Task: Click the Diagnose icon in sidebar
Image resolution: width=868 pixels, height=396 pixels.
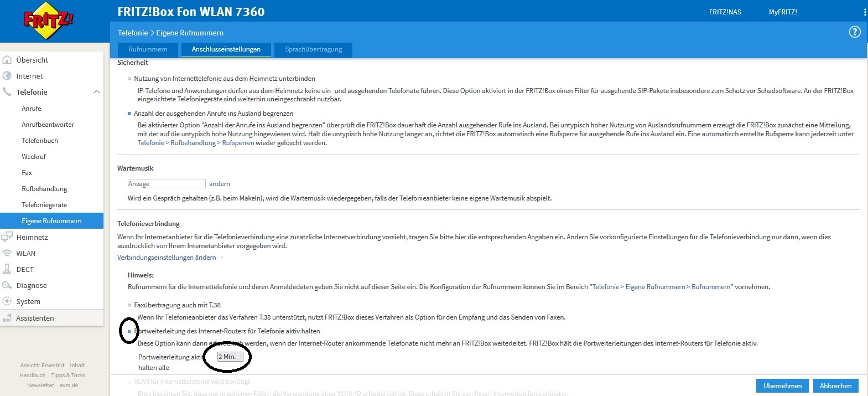Action: pyautogui.click(x=7, y=285)
